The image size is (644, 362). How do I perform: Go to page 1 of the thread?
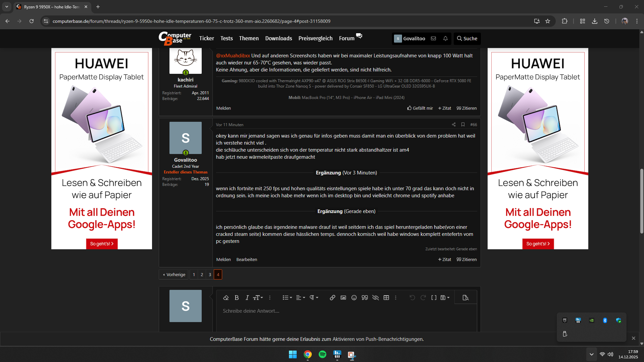coord(194,274)
